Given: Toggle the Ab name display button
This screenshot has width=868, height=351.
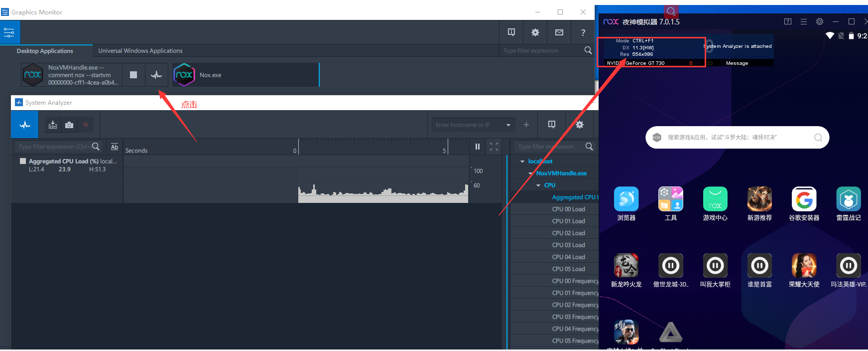Looking at the screenshot, I should (x=115, y=147).
